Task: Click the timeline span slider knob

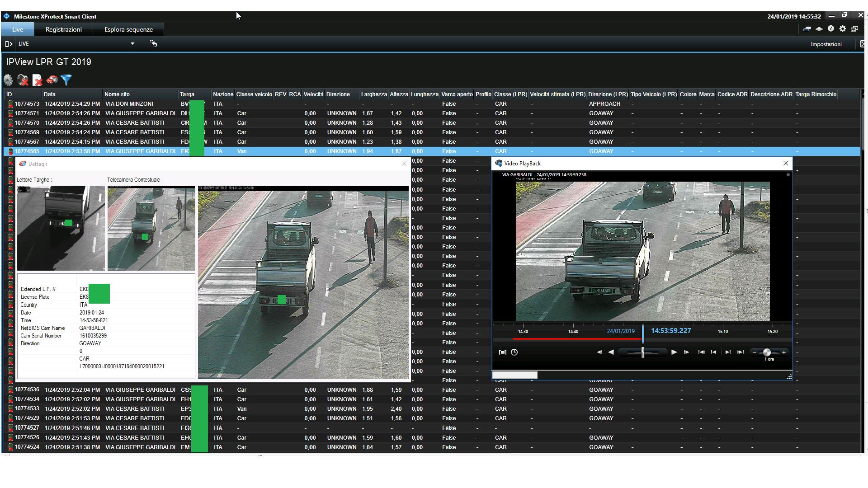Action: [x=767, y=352]
